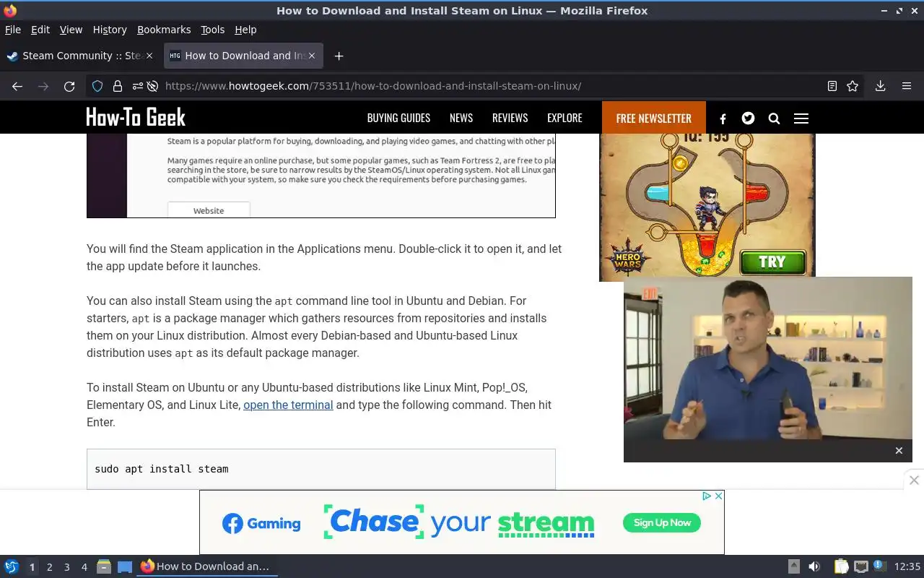Open the Explore section
The width and height of the screenshot is (924, 578).
coord(565,118)
